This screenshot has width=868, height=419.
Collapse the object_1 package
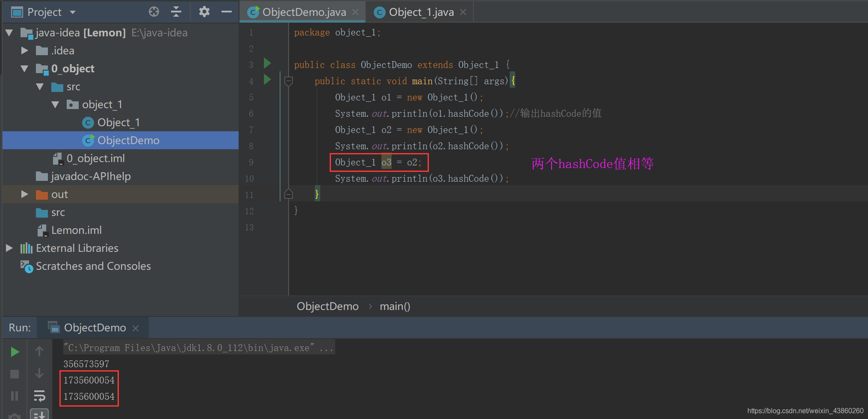click(56, 105)
